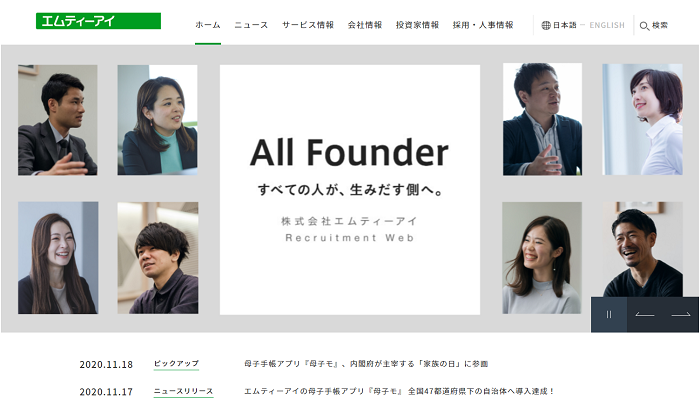Image resolution: width=700 pixels, height=400 pixels.
Task: Click the ピックアップ category label
Action: click(x=176, y=363)
